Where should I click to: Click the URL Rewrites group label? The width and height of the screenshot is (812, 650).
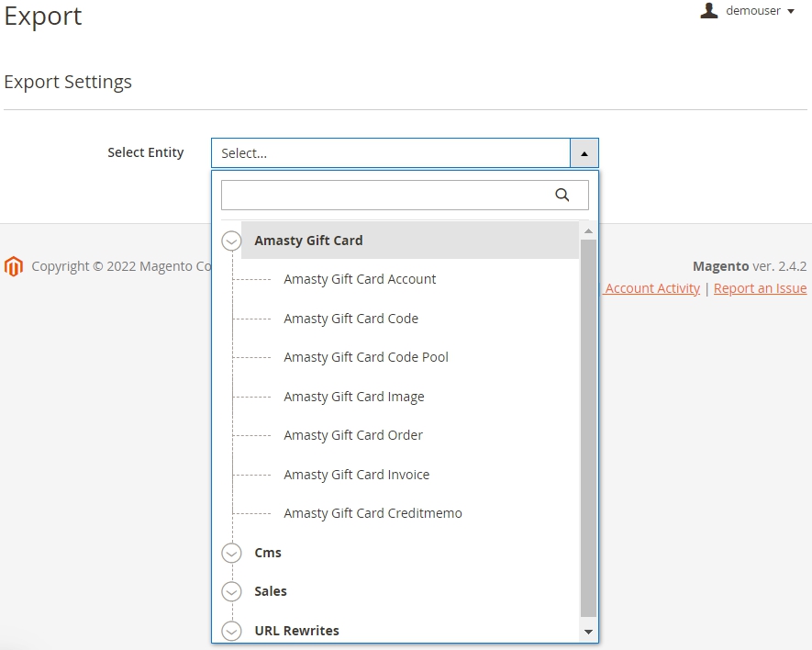tap(296, 631)
